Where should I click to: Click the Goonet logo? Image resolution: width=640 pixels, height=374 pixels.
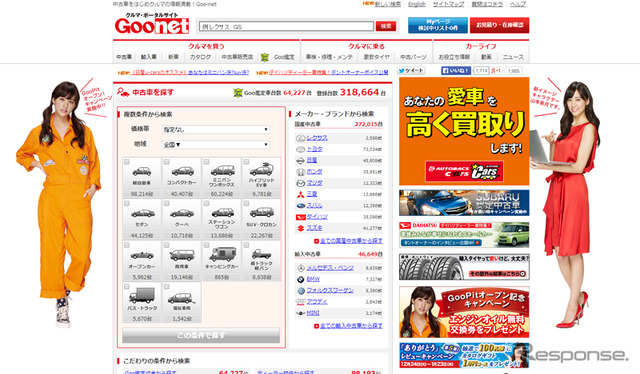point(152,23)
